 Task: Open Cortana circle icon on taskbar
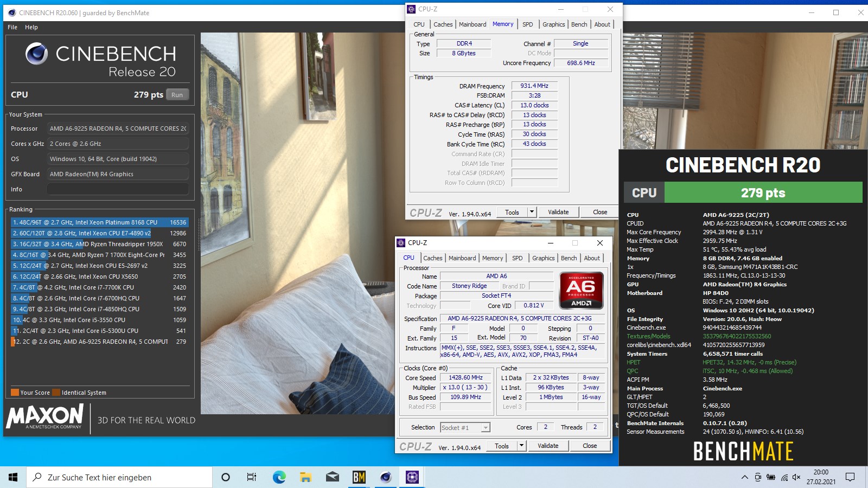click(226, 477)
